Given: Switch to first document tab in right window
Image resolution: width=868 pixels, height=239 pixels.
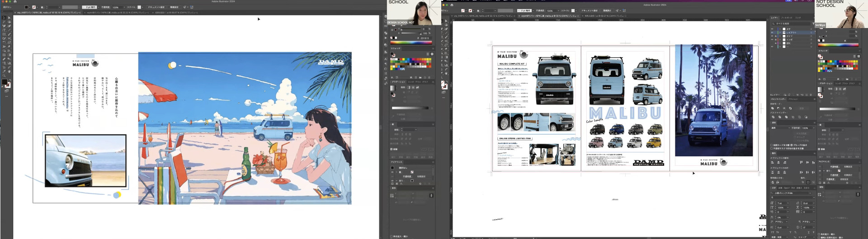Looking at the screenshot, I should point(483,16).
